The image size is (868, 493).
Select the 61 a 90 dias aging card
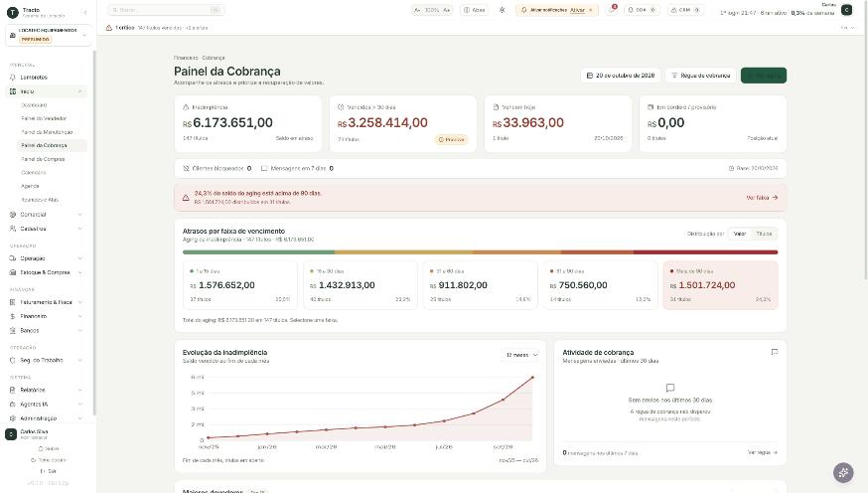pyautogui.click(x=600, y=285)
